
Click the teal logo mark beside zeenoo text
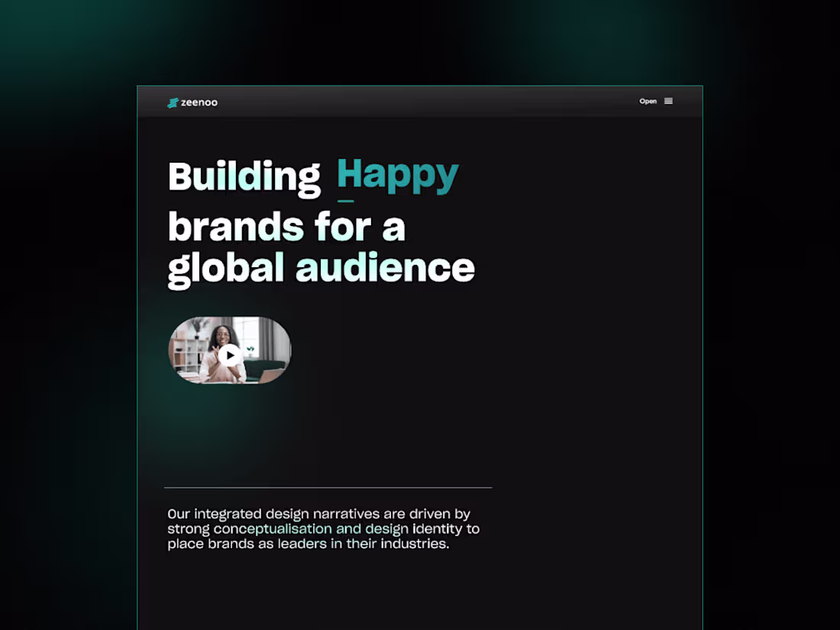coord(173,102)
